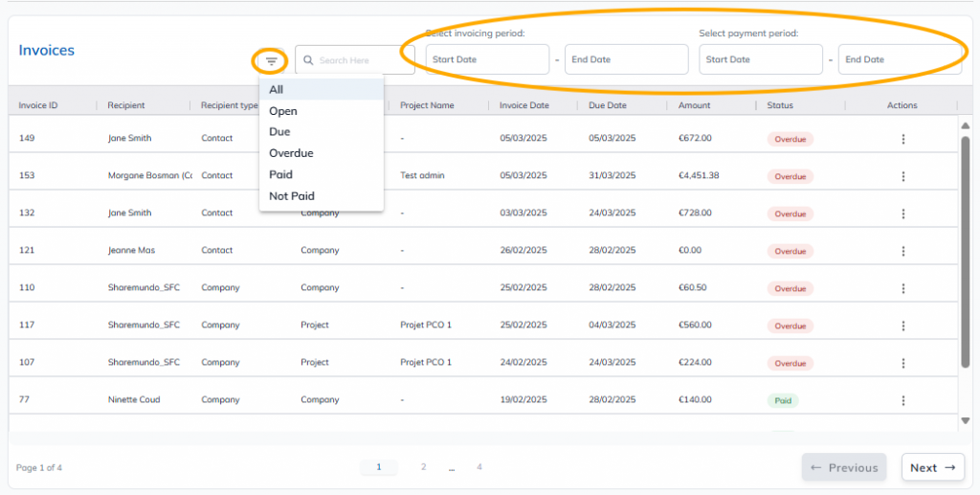Click the filter icon beside the search box
This screenshot has width=980, height=495.
[271, 61]
